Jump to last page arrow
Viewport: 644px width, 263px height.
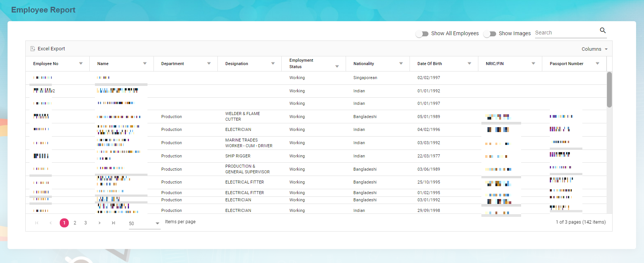(x=113, y=223)
